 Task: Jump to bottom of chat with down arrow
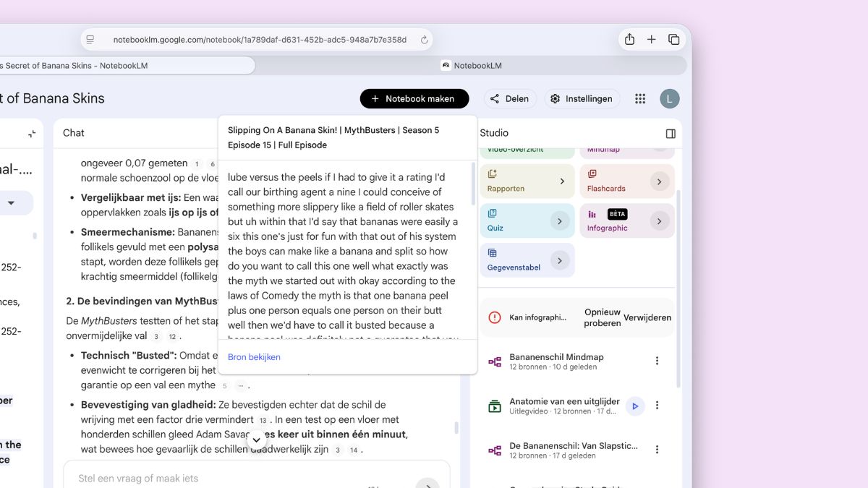[x=256, y=440]
